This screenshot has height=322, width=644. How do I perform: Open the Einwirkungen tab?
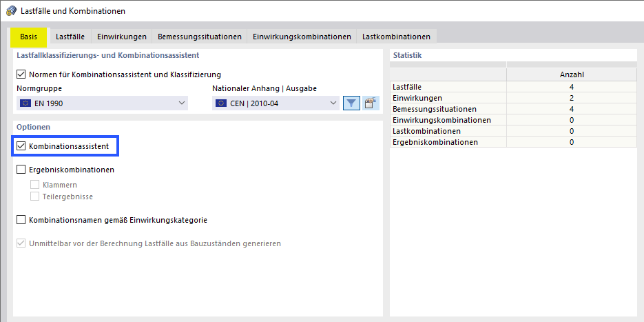(x=121, y=37)
